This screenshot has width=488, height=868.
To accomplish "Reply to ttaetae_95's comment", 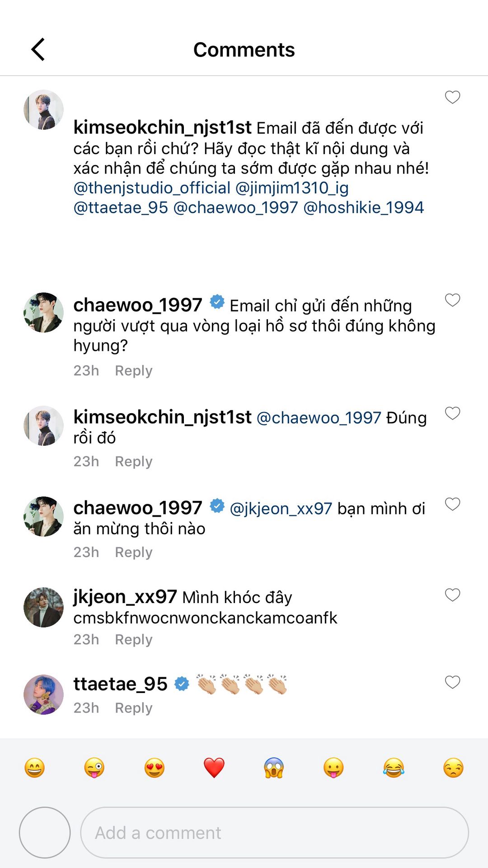I will (134, 708).
